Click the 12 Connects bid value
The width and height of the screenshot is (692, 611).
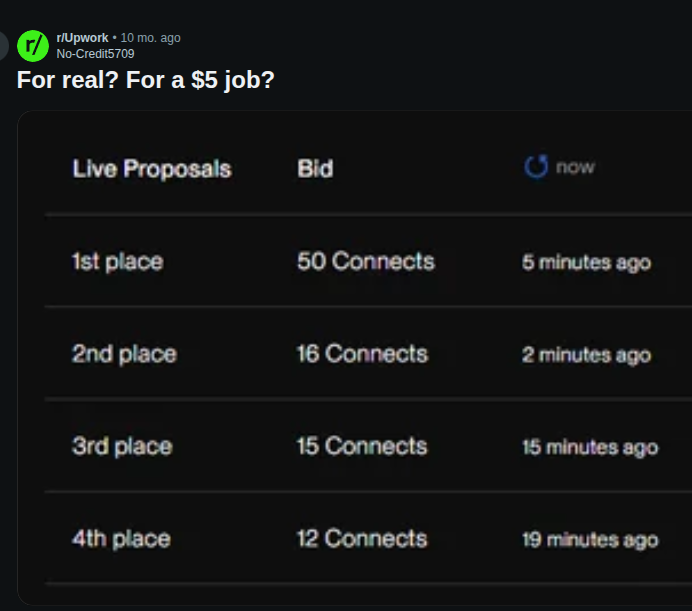pyautogui.click(x=362, y=539)
